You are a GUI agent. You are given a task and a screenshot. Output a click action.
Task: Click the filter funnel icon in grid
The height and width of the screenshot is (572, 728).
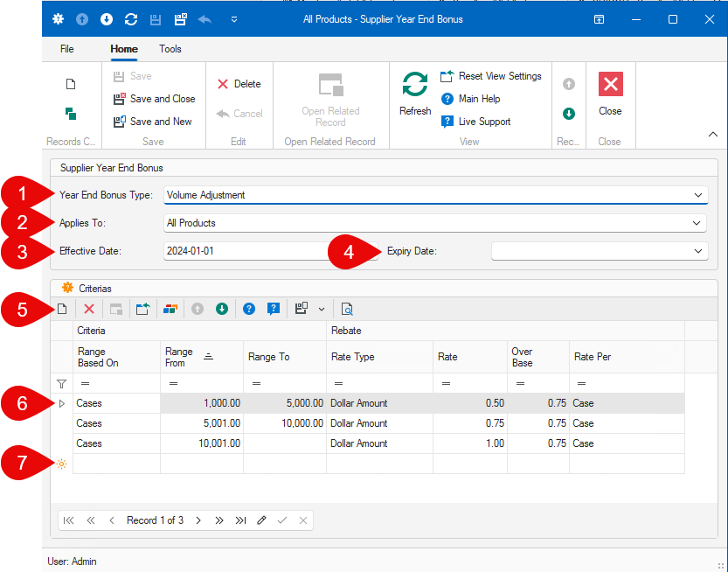(61, 383)
